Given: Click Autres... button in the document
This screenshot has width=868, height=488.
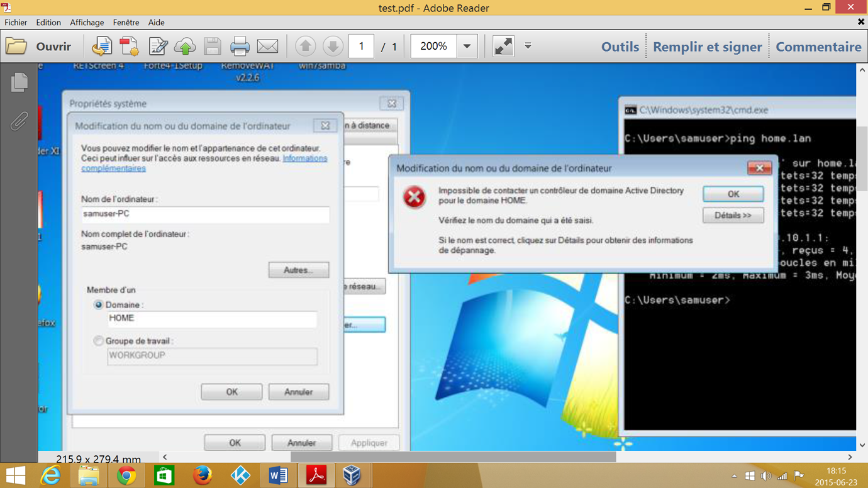Looking at the screenshot, I should [x=298, y=270].
